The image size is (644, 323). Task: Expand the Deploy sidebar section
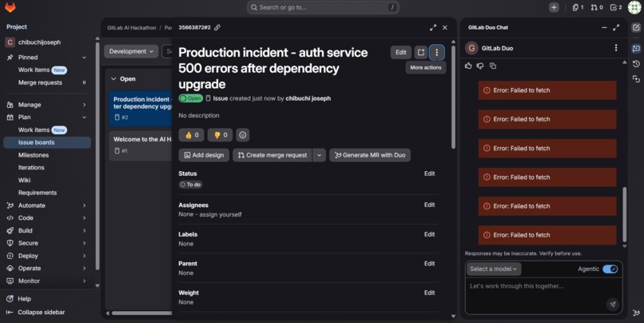coord(84,256)
